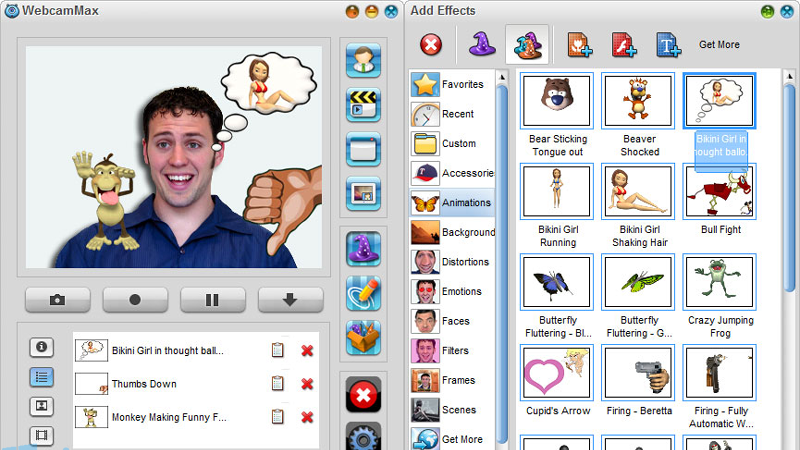Open the Scenes category
This screenshot has height=450, width=800.
coord(452,410)
